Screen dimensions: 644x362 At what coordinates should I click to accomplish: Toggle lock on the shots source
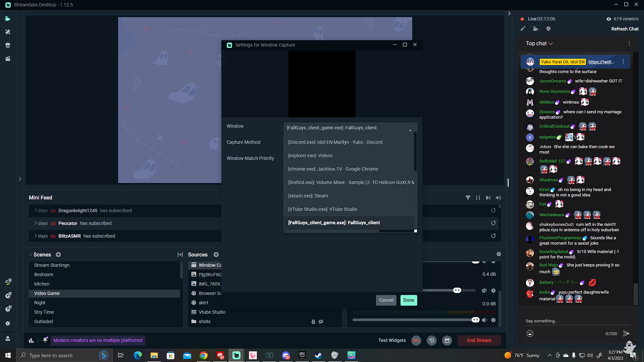[313, 322]
